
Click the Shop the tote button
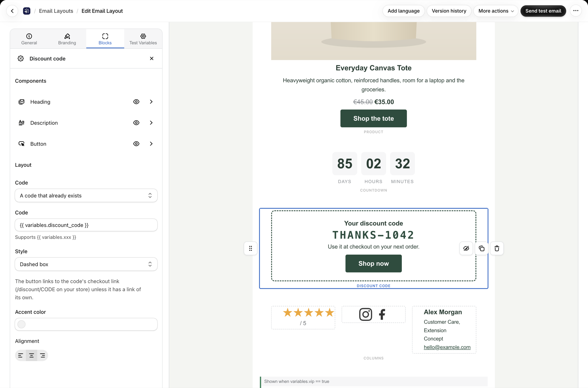(x=374, y=119)
